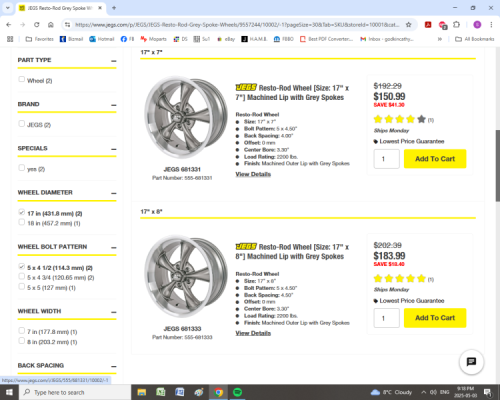The image size is (500, 400).
Task: View Details for JEGS 681331 wheel
Action: (253, 174)
